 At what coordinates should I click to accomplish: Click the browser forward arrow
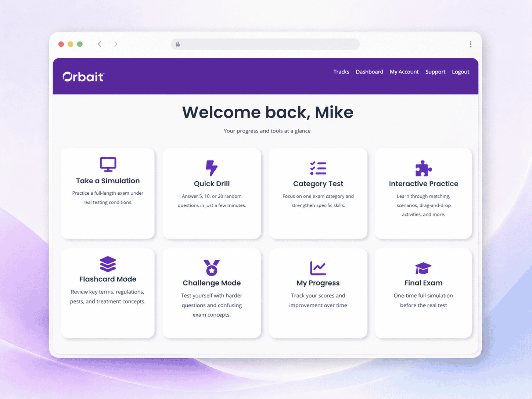coord(116,44)
